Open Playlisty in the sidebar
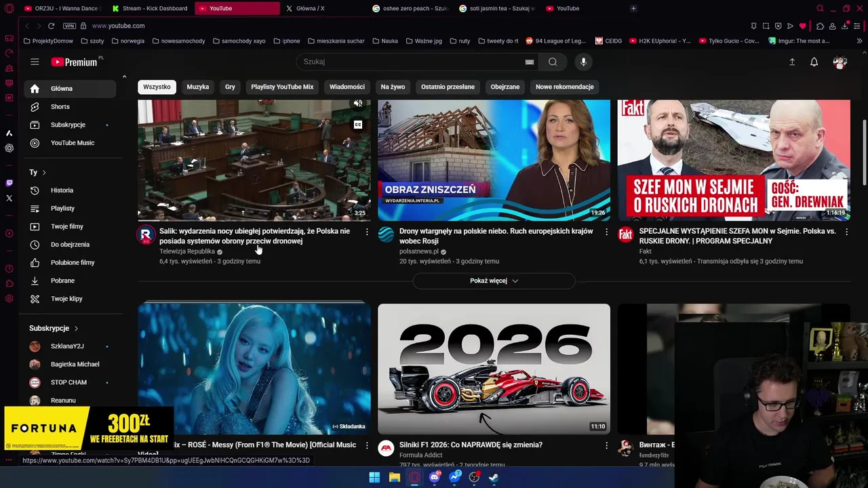The image size is (868, 488). coord(70,208)
